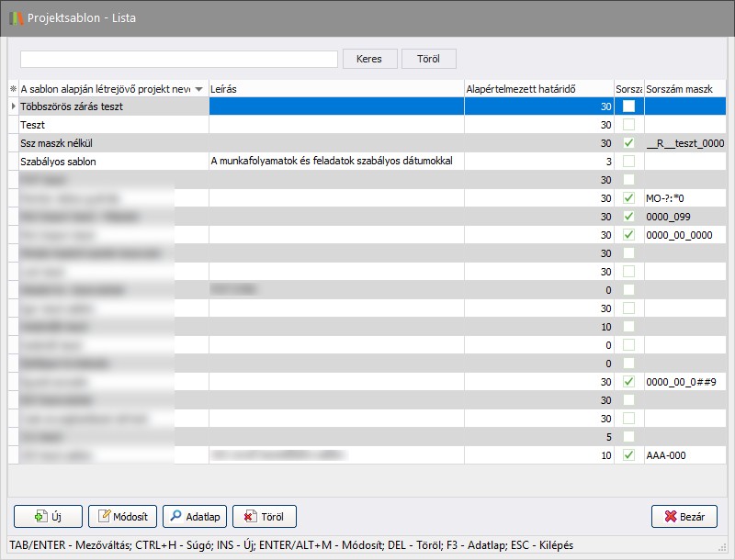The image size is (735, 560).
Task: Sort by the Leírás column header
Action: 336,89
